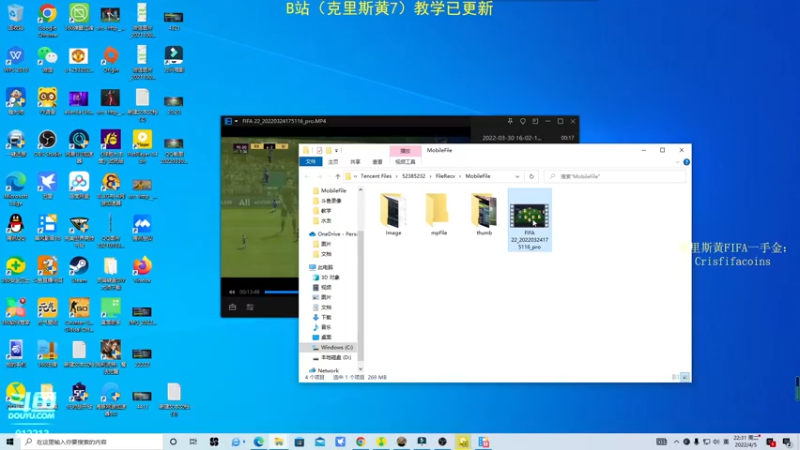The height and width of the screenshot is (450, 800).
Task: Open the WeChat desktop shortcut
Action: coord(47,59)
